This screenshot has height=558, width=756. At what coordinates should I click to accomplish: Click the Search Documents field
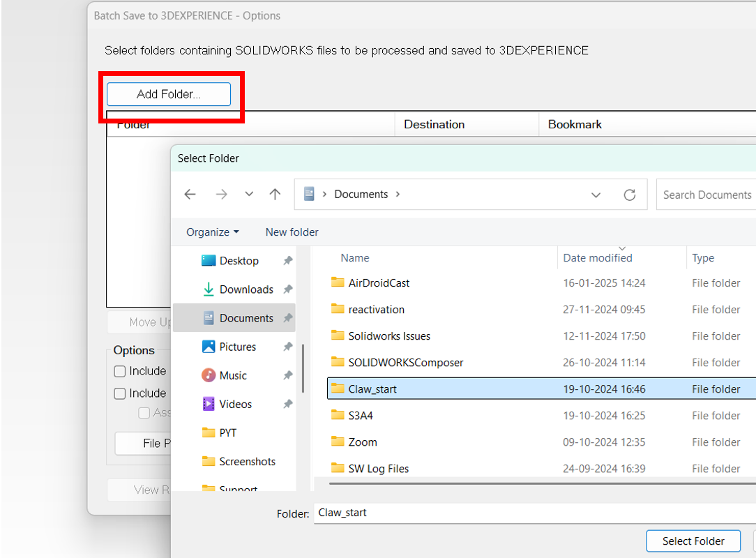pos(706,195)
